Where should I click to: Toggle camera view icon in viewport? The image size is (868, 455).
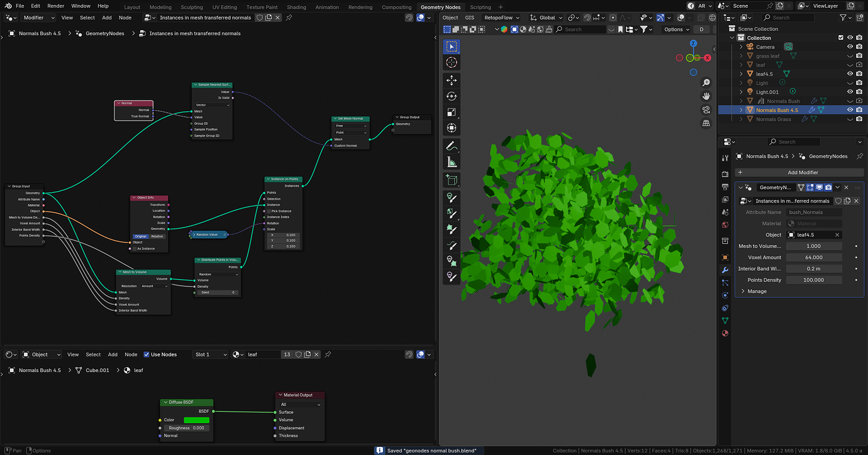pyautogui.click(x=706, y=109)
